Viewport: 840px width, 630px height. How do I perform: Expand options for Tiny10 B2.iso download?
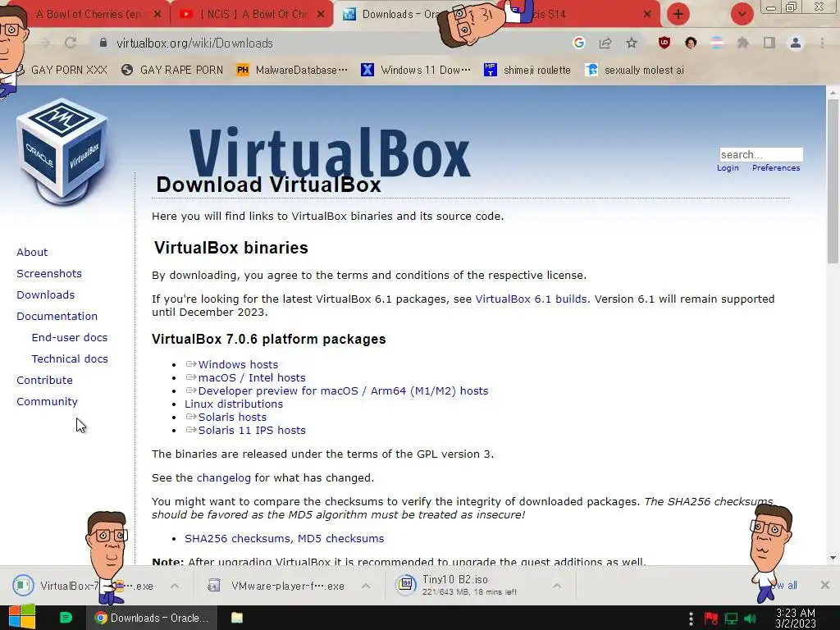(x=557, y=586)
